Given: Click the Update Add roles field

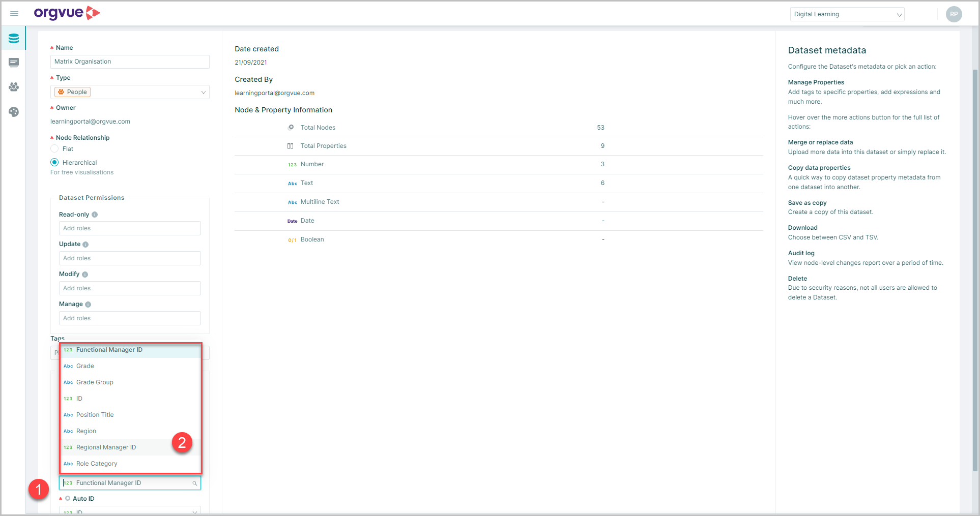Looking at the screenshot, I should (x=130, y=258).
